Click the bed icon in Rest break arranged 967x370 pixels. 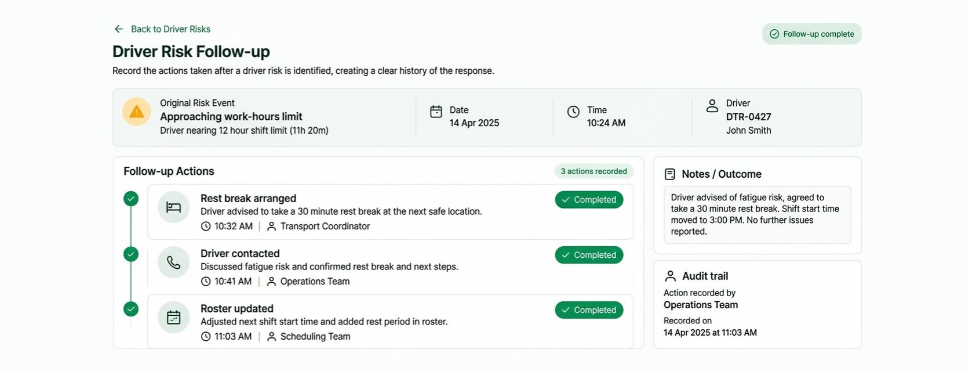click(173, 207)
